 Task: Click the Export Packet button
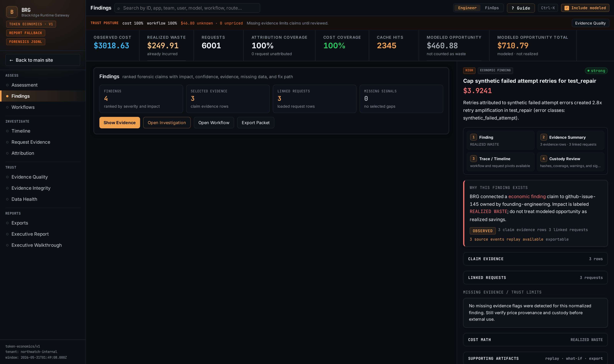(255, 123)
